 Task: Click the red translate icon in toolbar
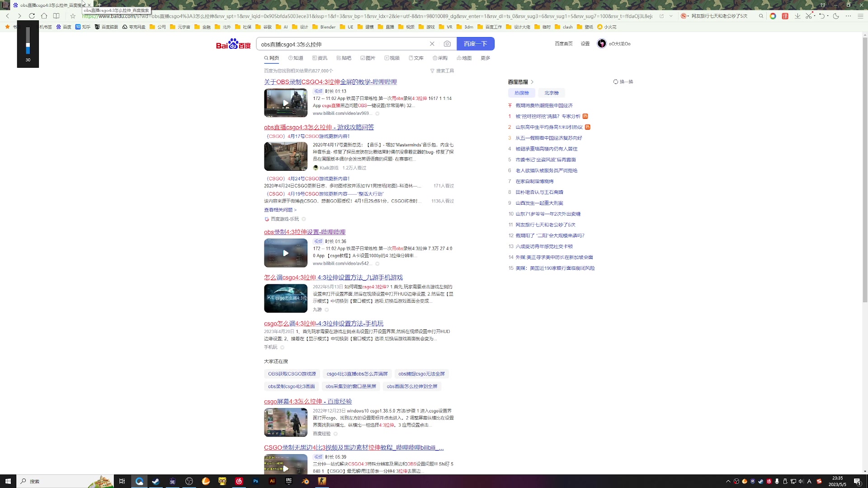coord(785,16)
